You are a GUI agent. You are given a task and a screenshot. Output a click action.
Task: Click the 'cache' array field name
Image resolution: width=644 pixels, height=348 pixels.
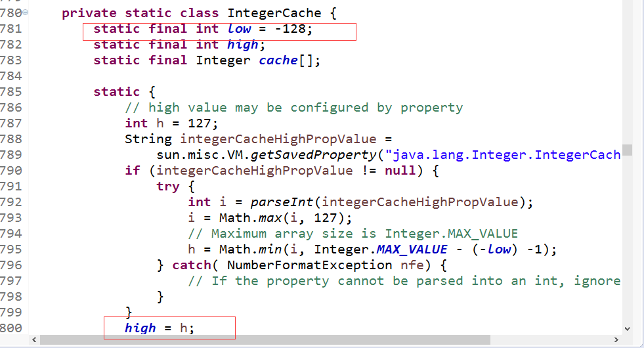click(x=278, y=60)
